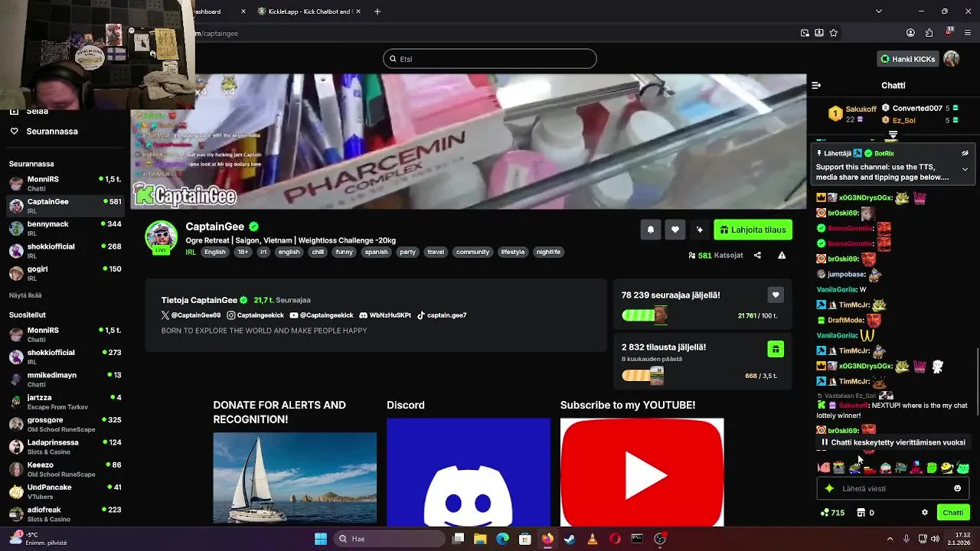This screenshot has width=980, height=551.
Task: Show more followed channels via Näytä lisää
Action: tap(25, 295)
